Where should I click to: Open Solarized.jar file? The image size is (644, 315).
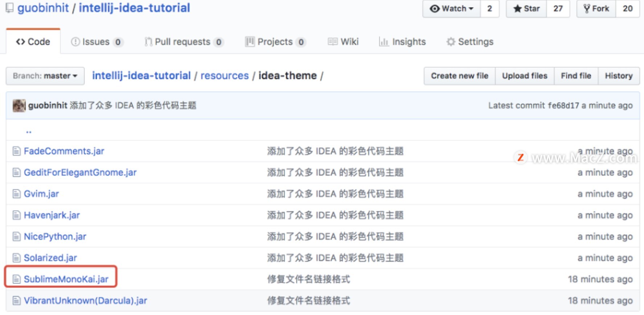coord(50,258)
